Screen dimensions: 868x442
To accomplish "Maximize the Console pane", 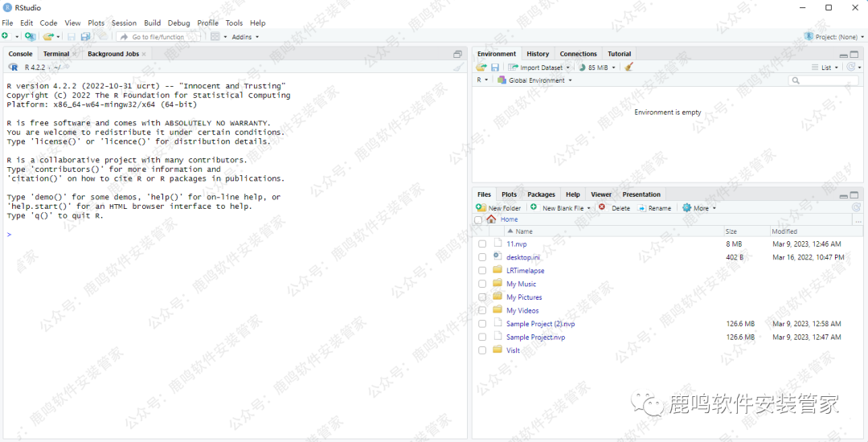I will (x=457, y=54).
